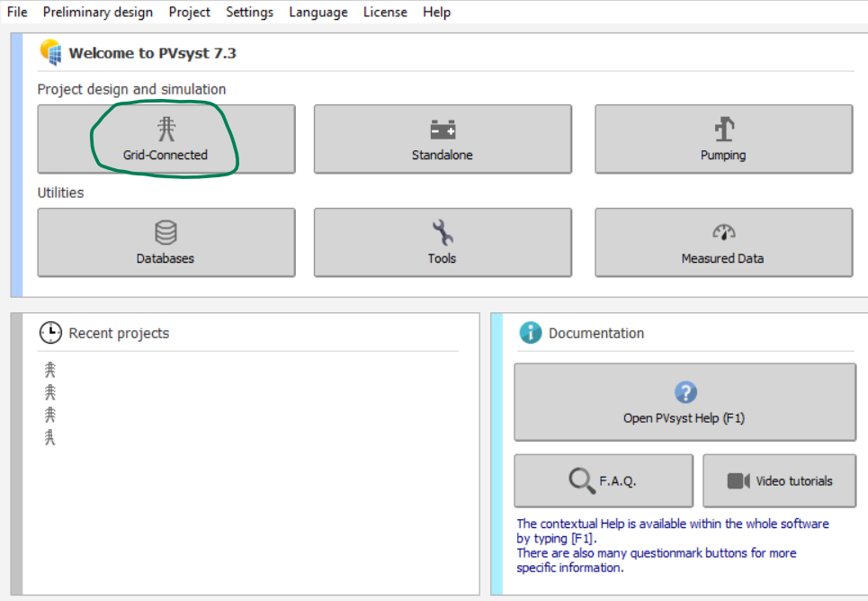Click the contextual Help info paragraph
Viewport: 868px width, 601px height.
pos(673,545)
